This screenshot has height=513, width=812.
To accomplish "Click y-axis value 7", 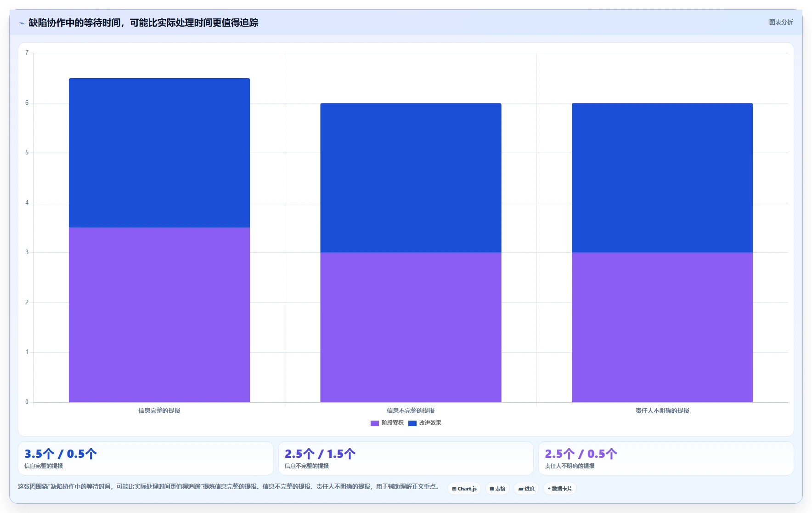I will click(27, 53).
